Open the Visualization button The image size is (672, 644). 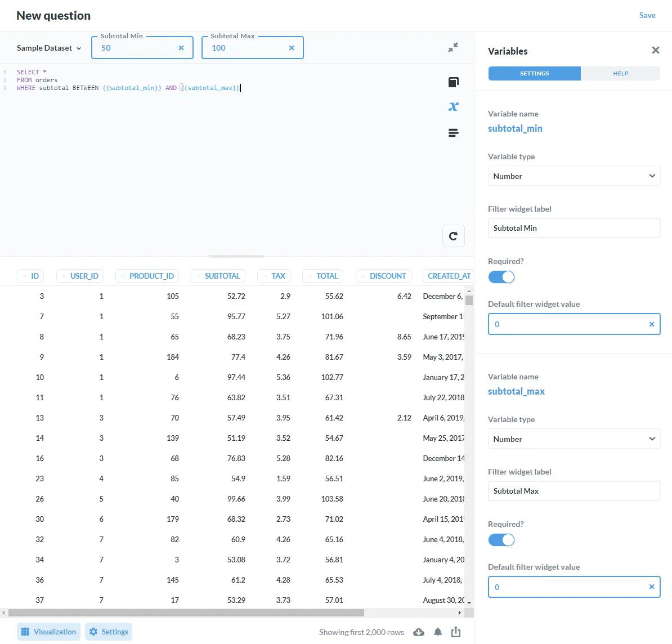49,632
